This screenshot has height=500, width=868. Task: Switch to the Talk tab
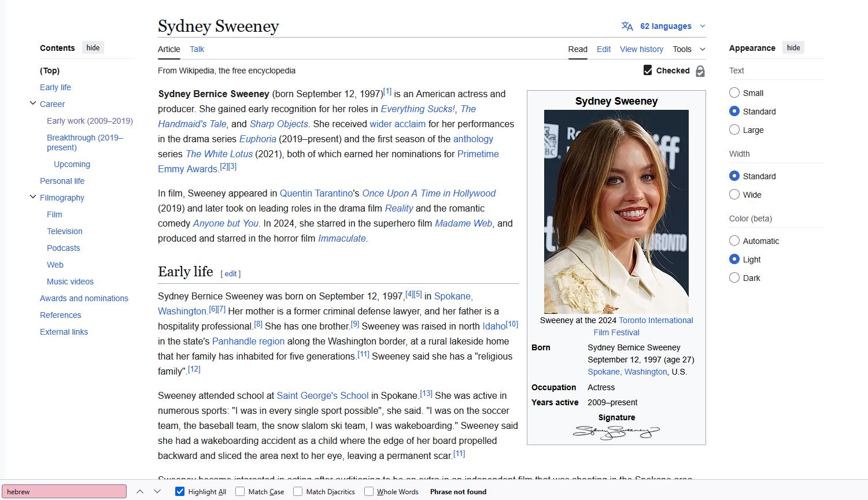coord(197,49)
